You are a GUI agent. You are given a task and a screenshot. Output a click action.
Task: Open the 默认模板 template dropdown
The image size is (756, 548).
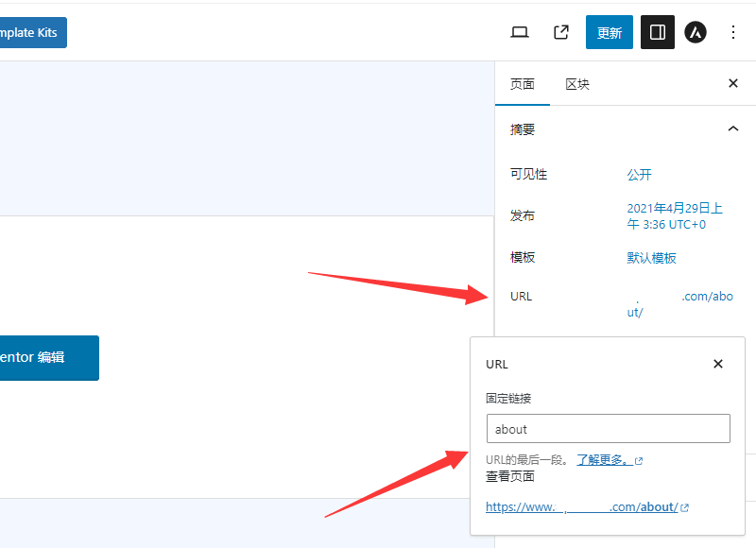651,257
